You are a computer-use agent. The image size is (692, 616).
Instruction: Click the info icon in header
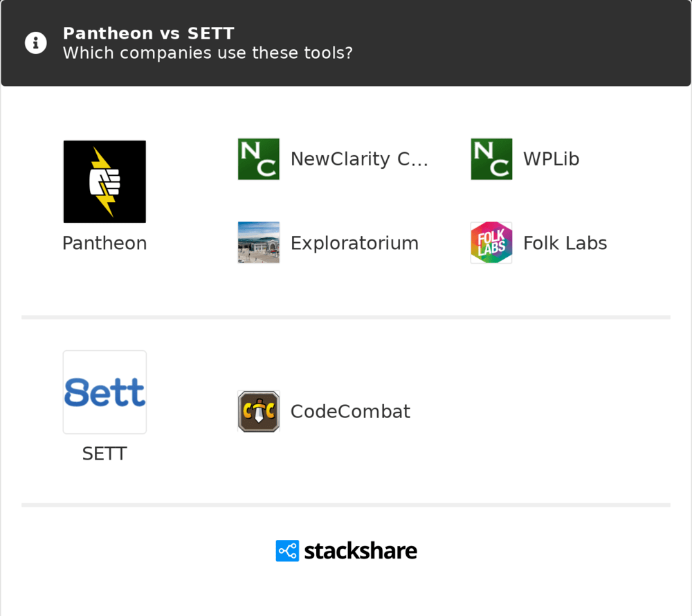[36, 43]
